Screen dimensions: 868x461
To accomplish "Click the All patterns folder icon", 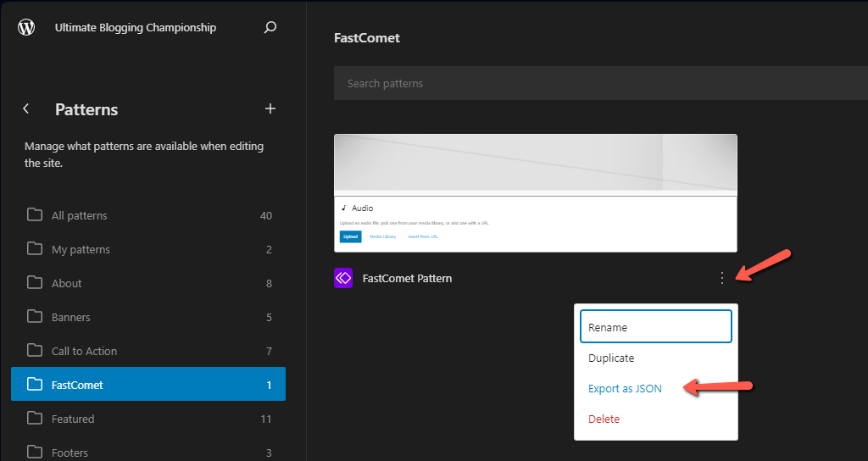I will (x=35, y=215).
